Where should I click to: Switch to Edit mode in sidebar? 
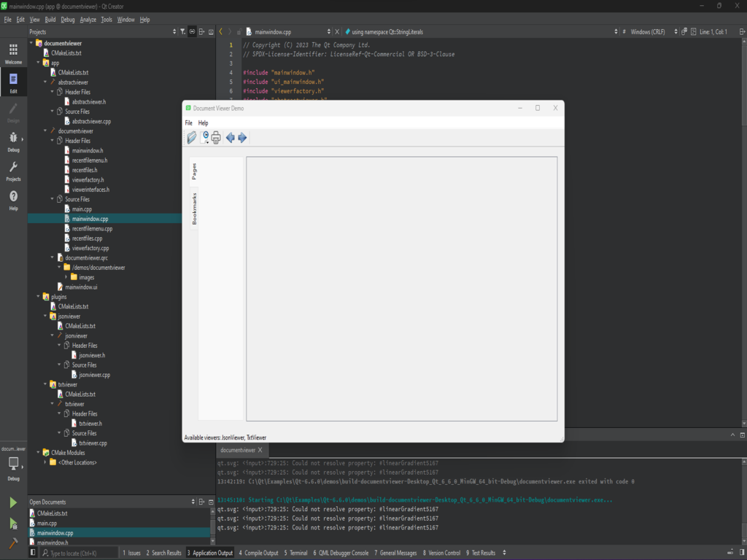[x=13, y=83]
